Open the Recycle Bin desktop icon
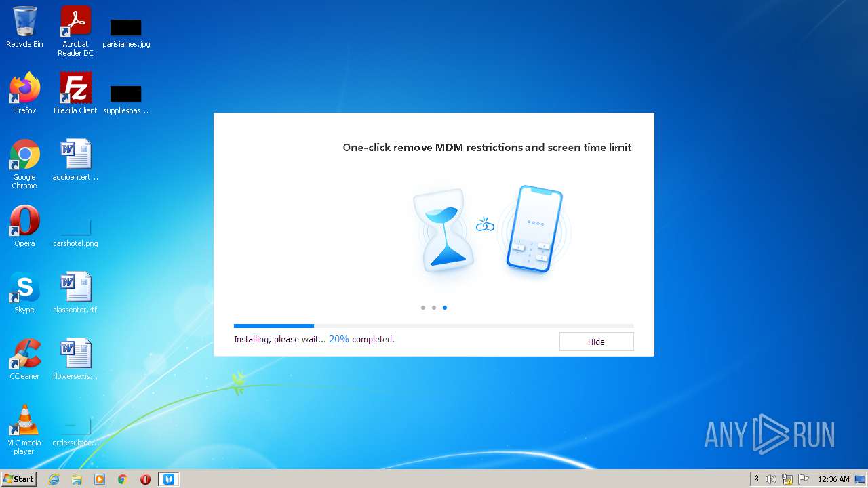868x488 pixels. coord(24,28)
